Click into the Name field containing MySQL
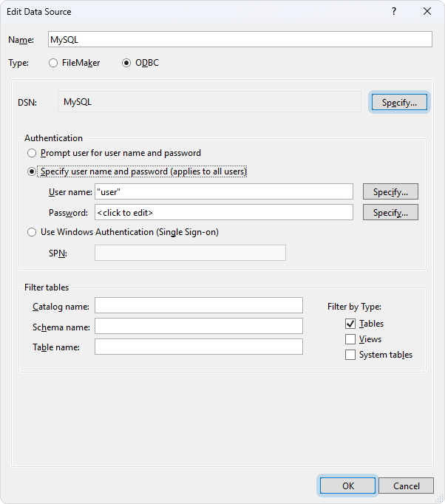The image size is (445, 504). (x=240, y=39)
